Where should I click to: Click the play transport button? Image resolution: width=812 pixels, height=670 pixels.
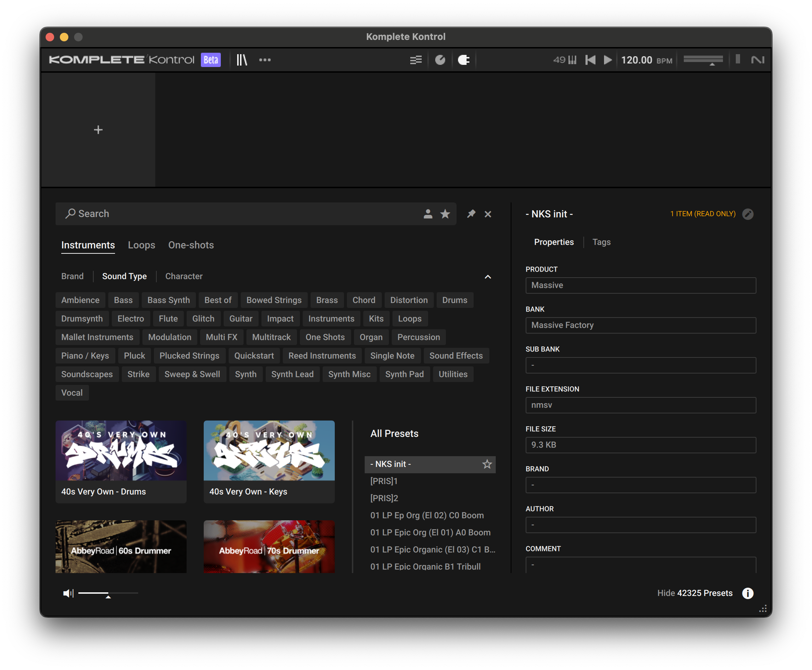[607, 60]
